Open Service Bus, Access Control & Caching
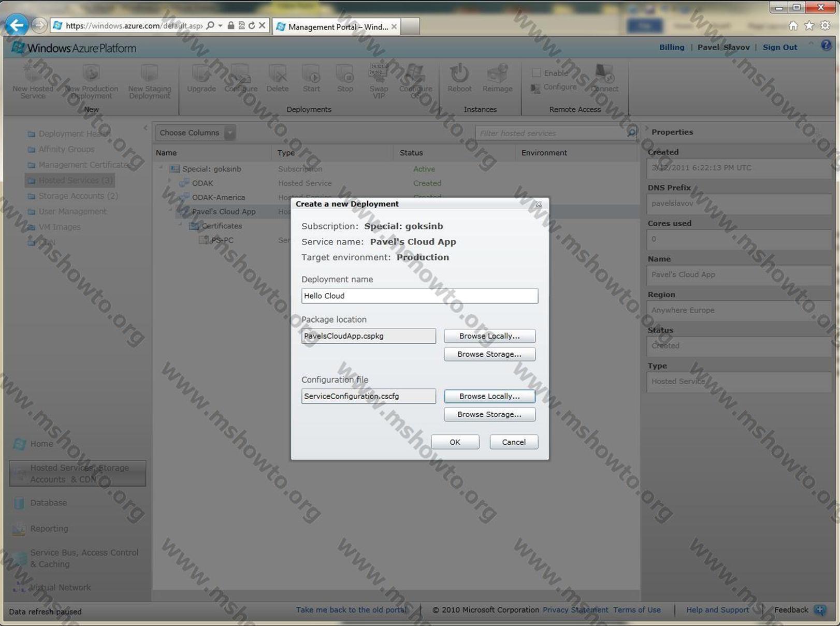 click(76, 558)
